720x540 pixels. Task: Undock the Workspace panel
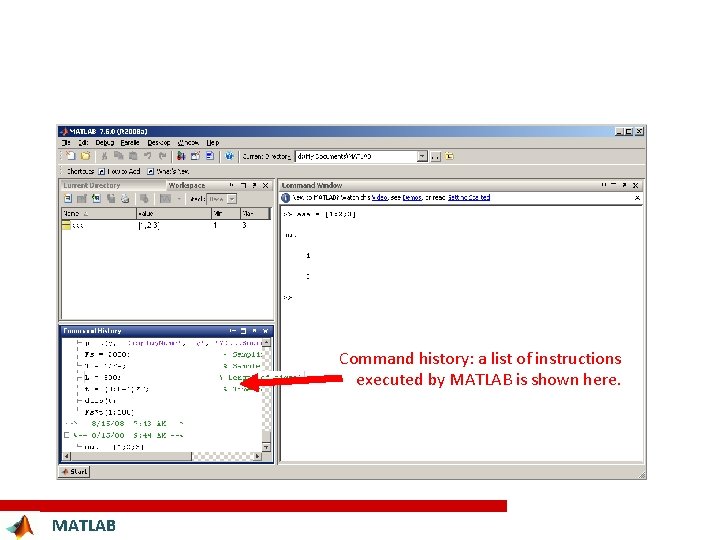[254, 185]
